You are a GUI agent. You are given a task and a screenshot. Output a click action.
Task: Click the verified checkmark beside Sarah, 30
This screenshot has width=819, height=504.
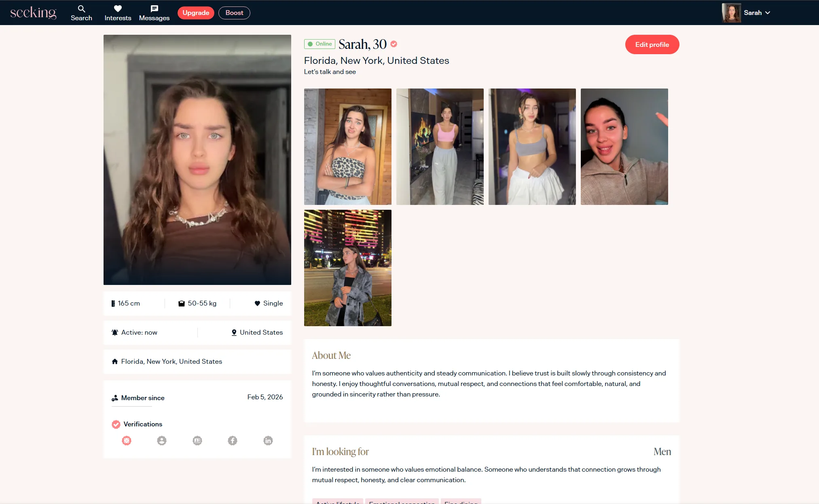click(x=394, y=44)
